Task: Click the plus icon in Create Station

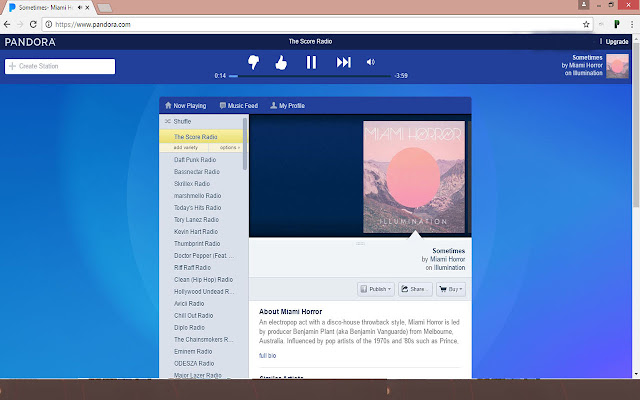Action: [x=12, y=66]
